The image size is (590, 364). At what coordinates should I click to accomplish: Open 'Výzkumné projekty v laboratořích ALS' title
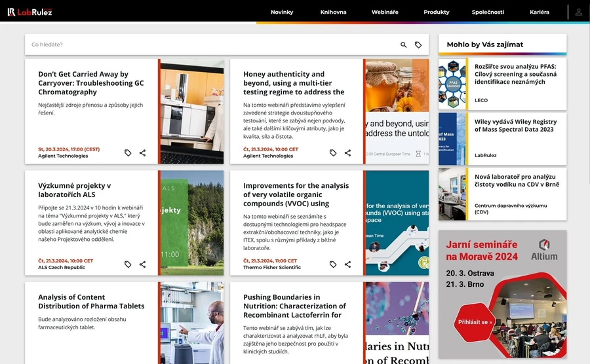coord(75,190)
